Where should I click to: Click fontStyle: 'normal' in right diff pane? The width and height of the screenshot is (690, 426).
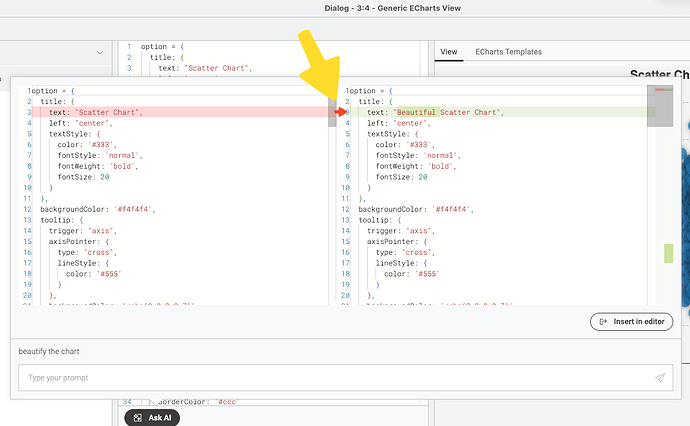click(x=418, y=155)
